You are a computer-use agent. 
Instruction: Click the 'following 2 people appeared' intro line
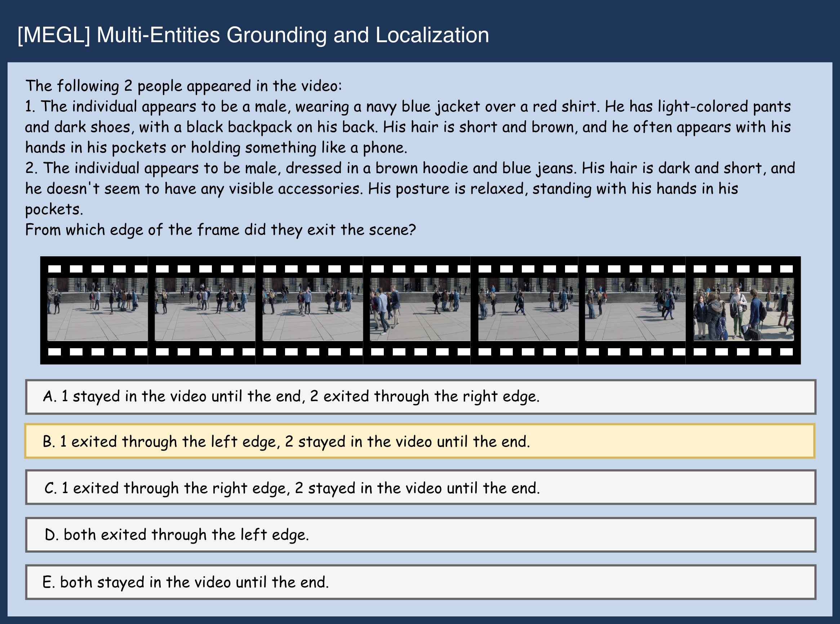click(x=183, y=86)
